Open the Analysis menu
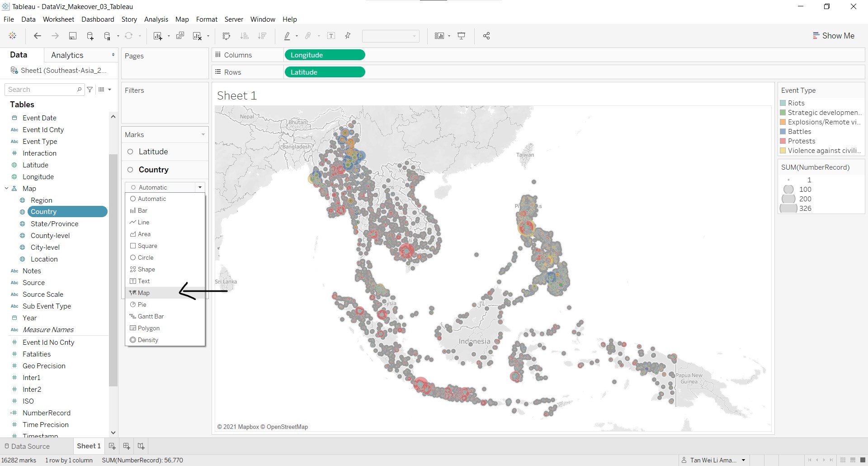The height and width of the screenshot is (466, 868). pos(156,19)
